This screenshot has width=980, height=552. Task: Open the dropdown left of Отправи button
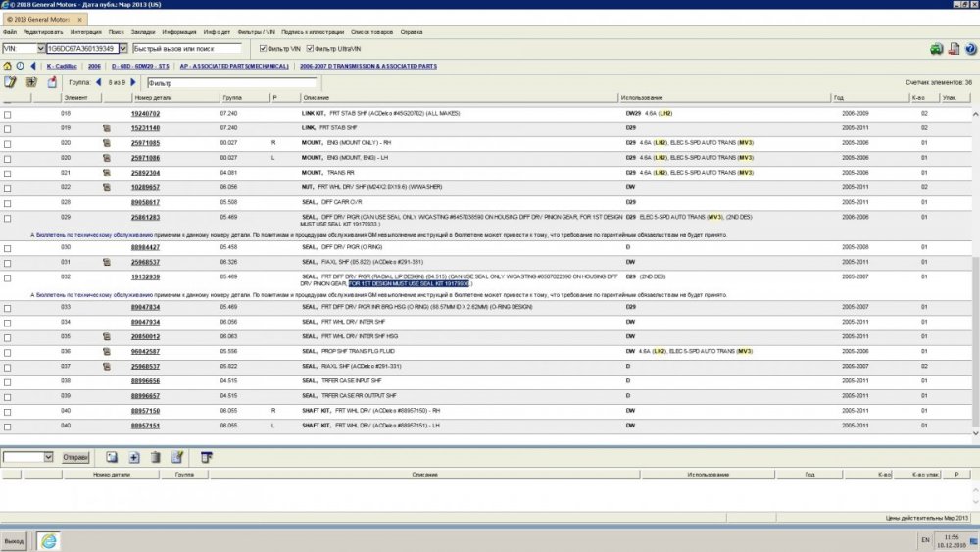[48, 457]
